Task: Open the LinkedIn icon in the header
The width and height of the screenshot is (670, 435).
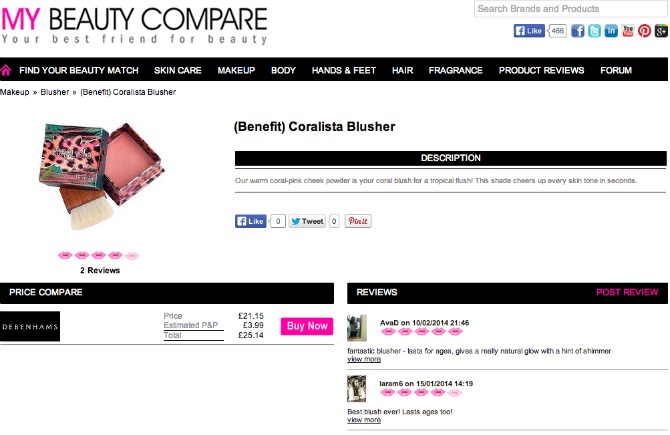Action: point(611,31)
